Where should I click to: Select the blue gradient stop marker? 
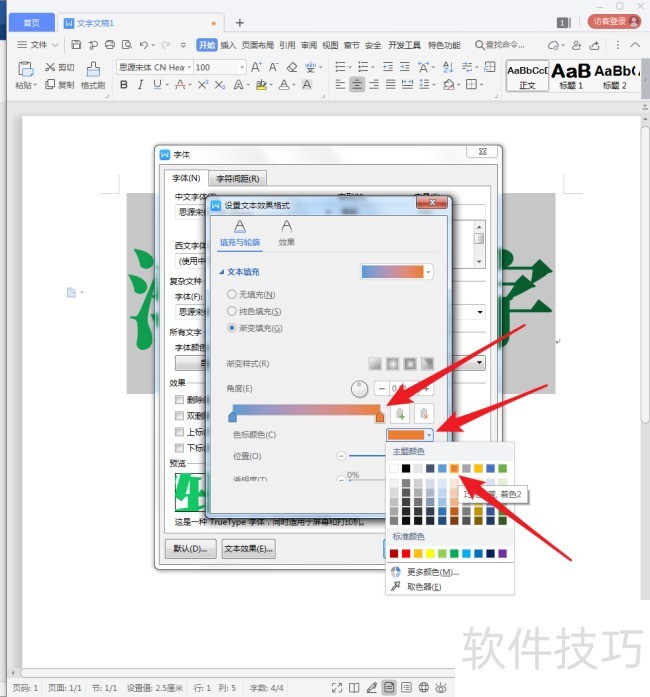pyautogui.click(x=232, y=417)
